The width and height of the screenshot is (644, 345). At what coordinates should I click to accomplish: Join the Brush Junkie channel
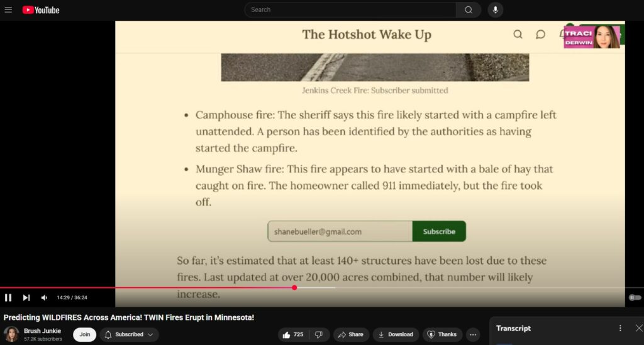(85, 335)
